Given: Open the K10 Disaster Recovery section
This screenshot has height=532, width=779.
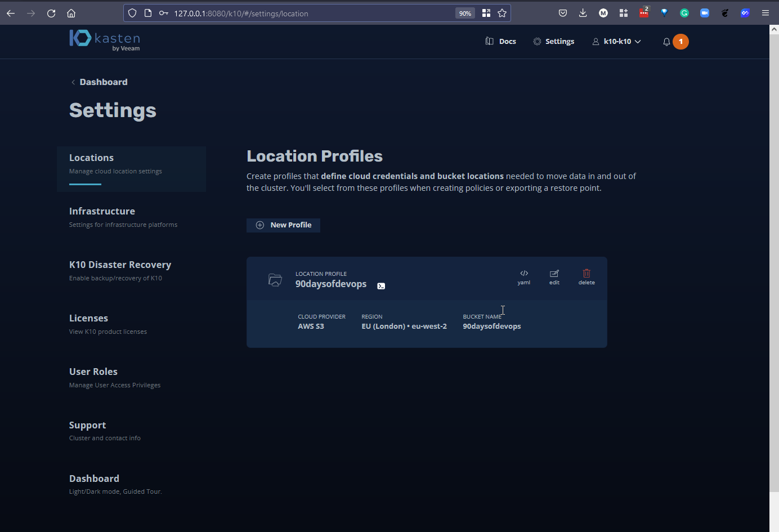Looking at the screenshot, I should tap(120, 265).
